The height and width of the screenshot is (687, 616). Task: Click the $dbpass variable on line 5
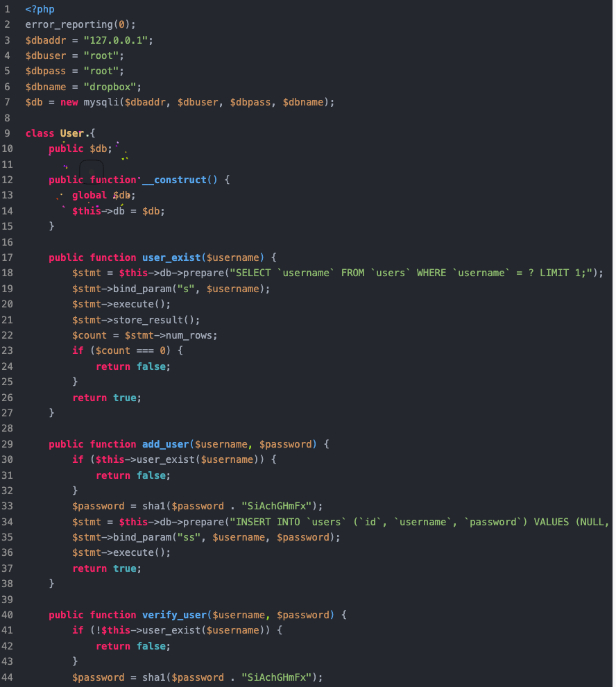point(46,71)
